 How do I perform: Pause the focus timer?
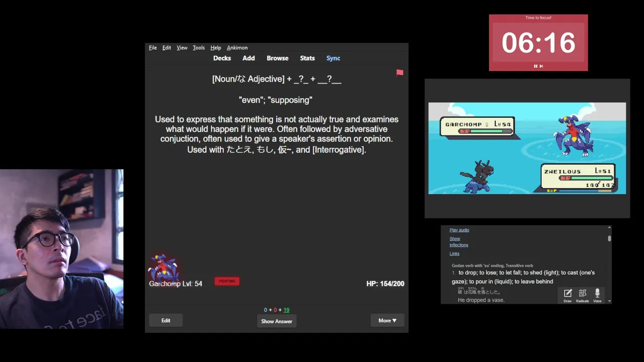pyautogui.click(x=535, y=66)
